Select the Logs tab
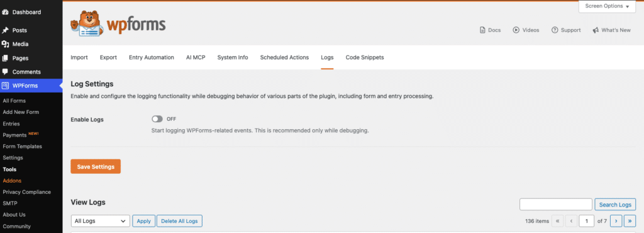 coord(327,57)
